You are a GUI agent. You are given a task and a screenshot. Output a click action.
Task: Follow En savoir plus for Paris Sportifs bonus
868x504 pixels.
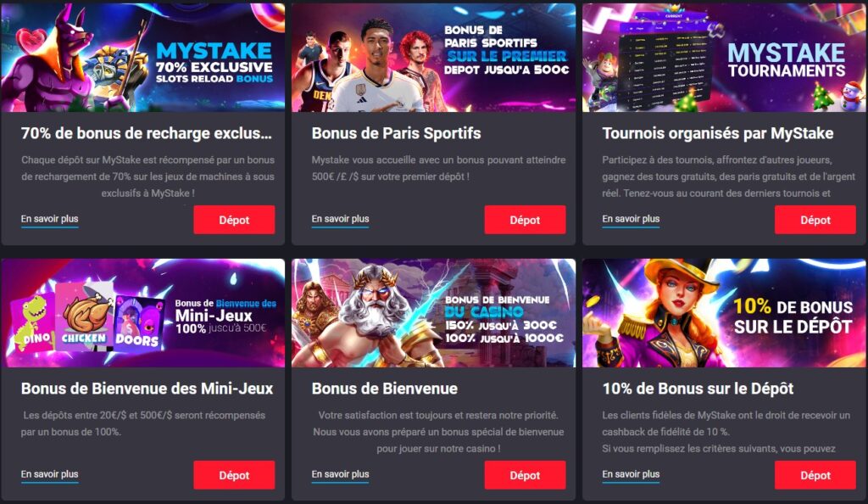341,219
